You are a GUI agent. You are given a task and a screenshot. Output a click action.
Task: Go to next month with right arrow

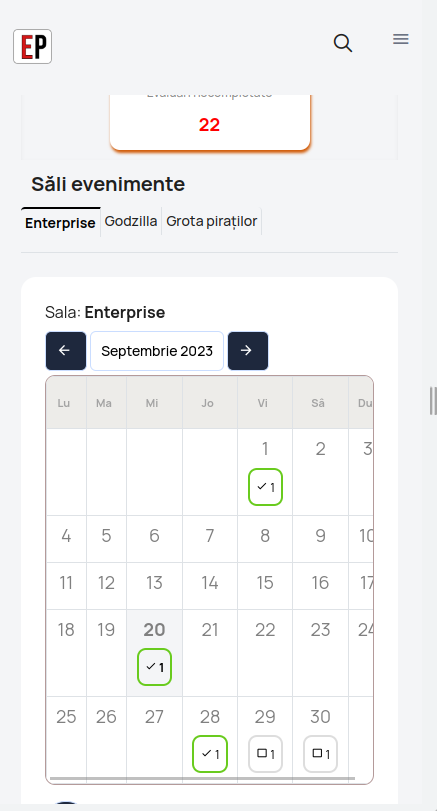tap(248, 351)
